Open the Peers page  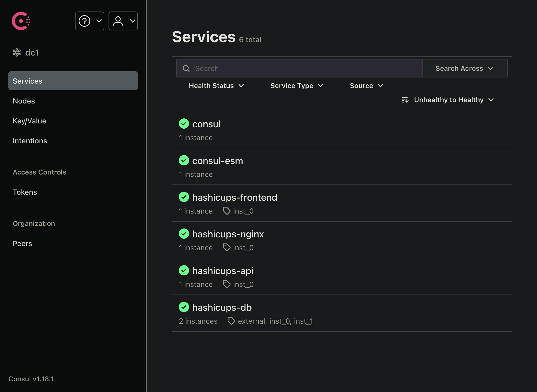pyautogui.click(x=22, y=243)
